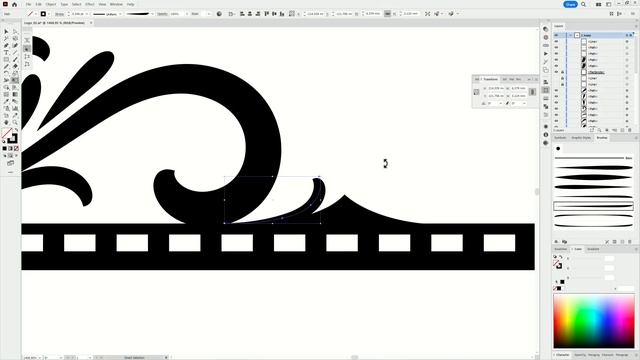
Task: Click the Fill swatch in toolbox
Action: point(7,133)
